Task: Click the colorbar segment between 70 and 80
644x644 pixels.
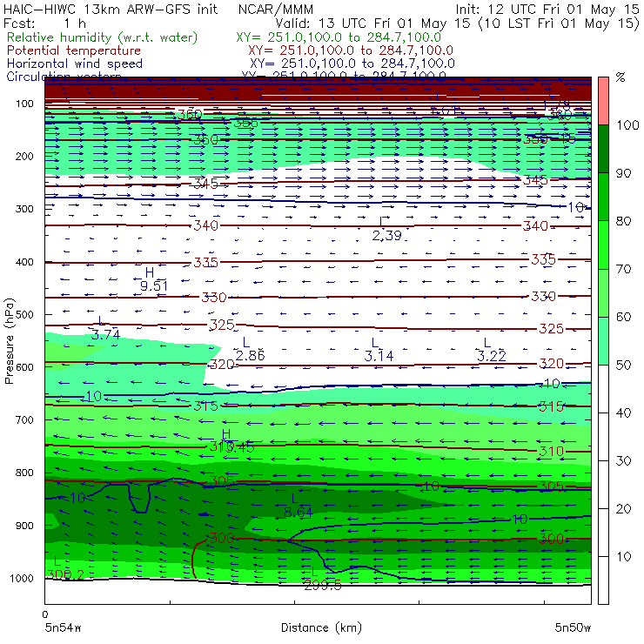Action: coord(603,245)
